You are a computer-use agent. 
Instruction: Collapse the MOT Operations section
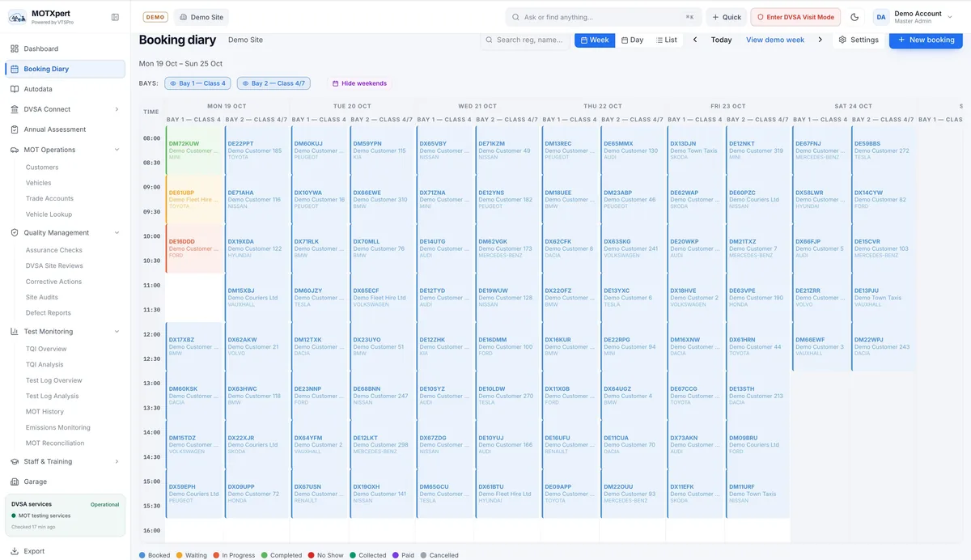pyautogui.click(x=117, y=150)
